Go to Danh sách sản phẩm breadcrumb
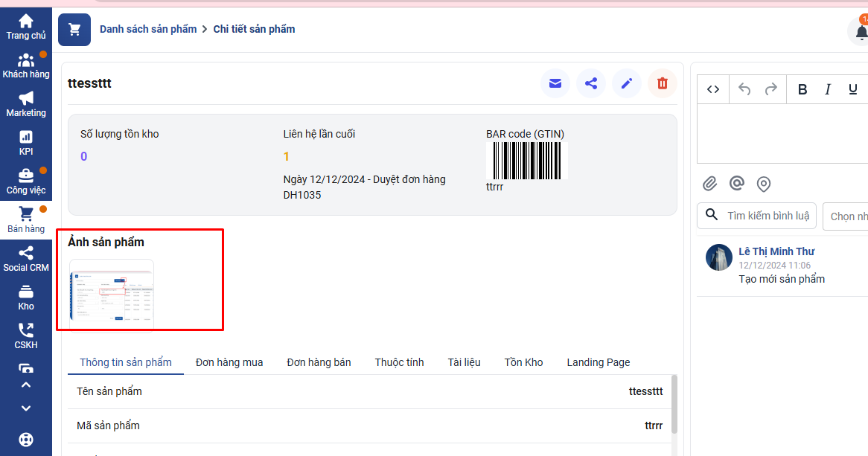The width and height of the screenshot is (868, 456). tap(148, 29)
